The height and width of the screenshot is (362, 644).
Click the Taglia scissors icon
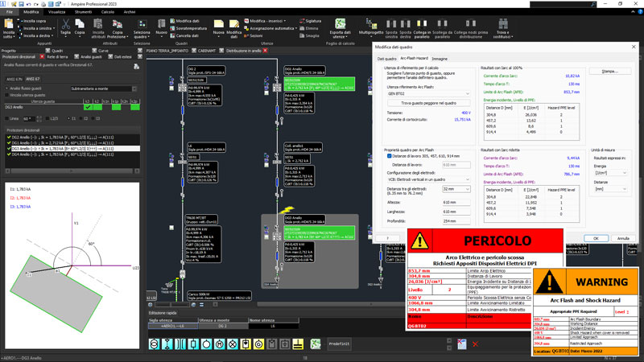pyautogui.click(x=66, y=25)
